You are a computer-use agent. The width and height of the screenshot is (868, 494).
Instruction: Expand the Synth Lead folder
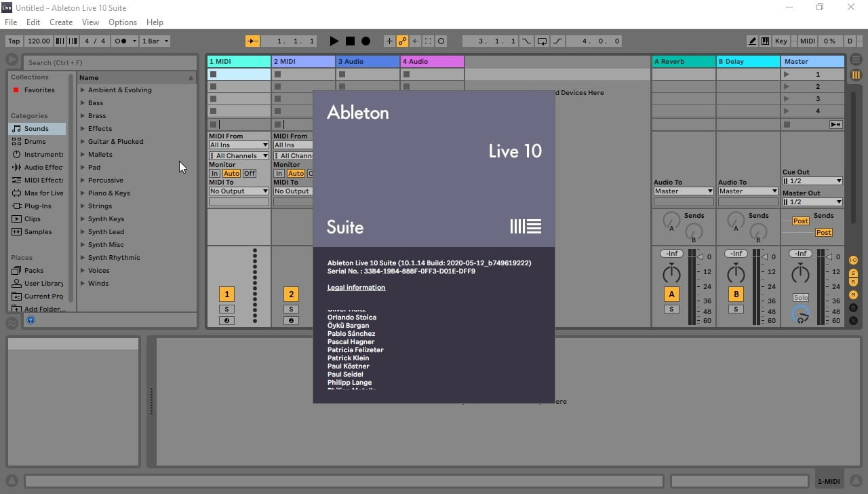pos(83,231)
